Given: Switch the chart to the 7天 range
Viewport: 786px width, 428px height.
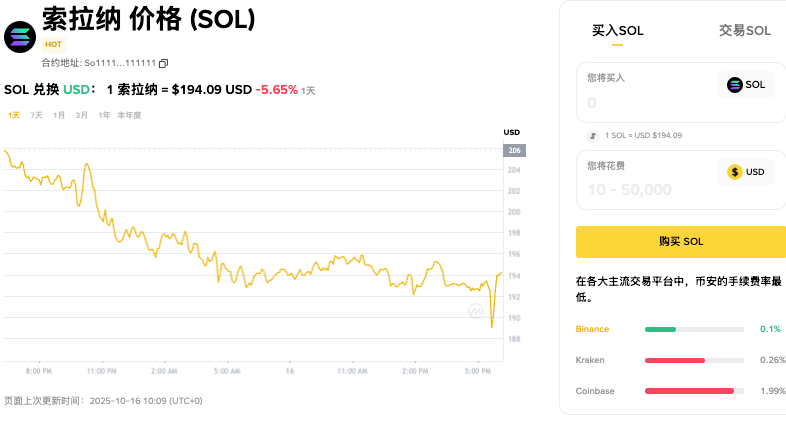Looking at the screenshot, I should [x=36, y=115].
